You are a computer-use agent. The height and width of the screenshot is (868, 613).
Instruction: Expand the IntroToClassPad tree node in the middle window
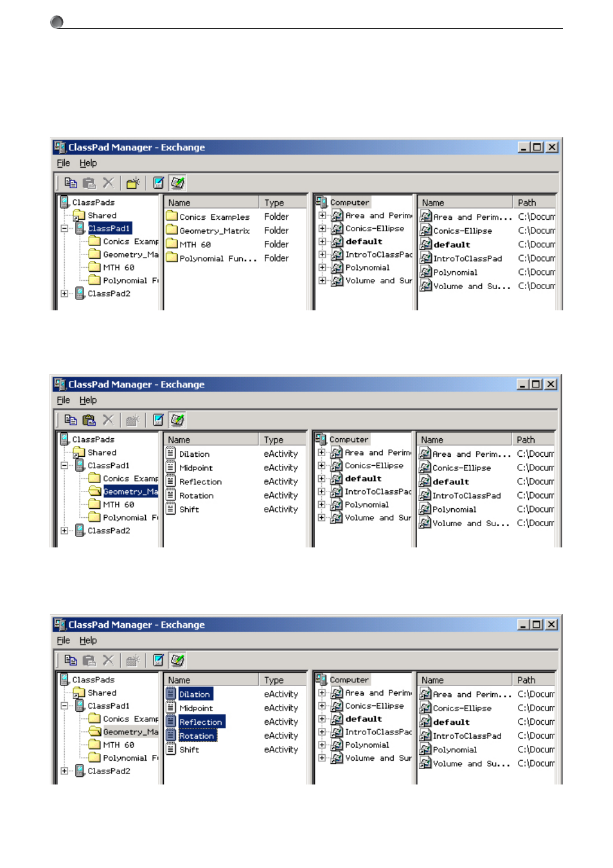click(x=321, y=492)
